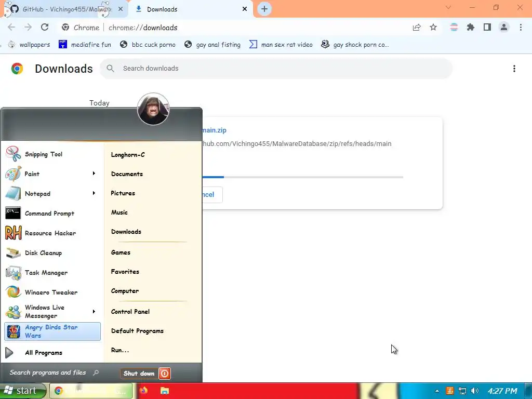Launch Angry Birds Star Wars
Image resolution: width=532 pixels, height=399 pixels.
pyautogui.click(x=52, y=331)
